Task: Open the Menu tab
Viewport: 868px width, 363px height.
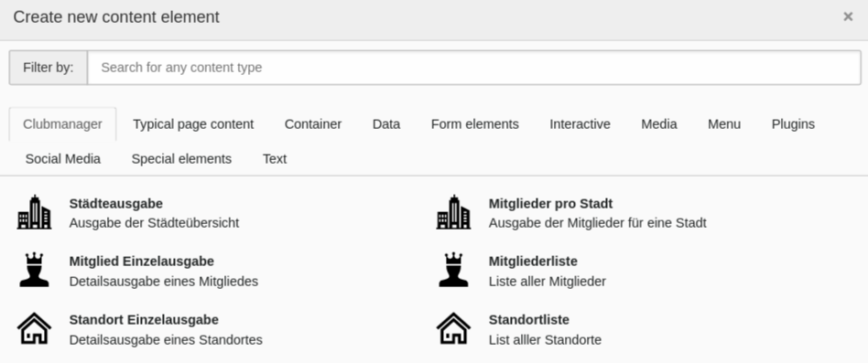Action: point(724,124)
